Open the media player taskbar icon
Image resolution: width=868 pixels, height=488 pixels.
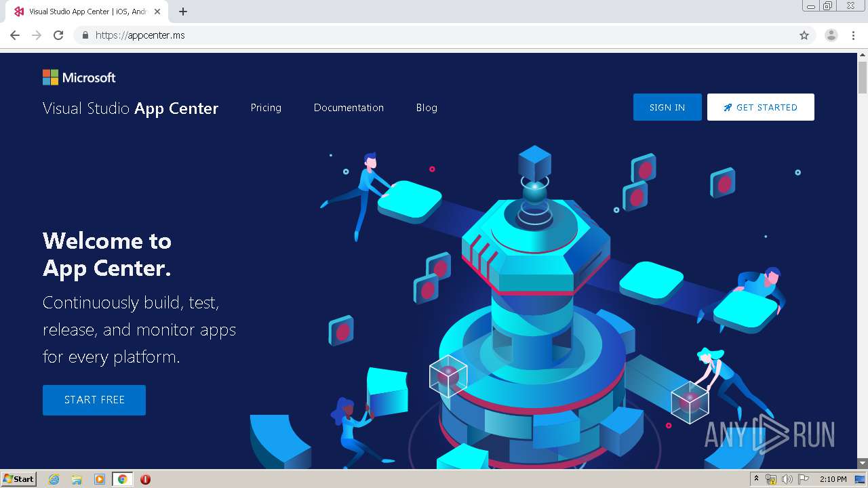pyautogui.click(x=100, y=479)
